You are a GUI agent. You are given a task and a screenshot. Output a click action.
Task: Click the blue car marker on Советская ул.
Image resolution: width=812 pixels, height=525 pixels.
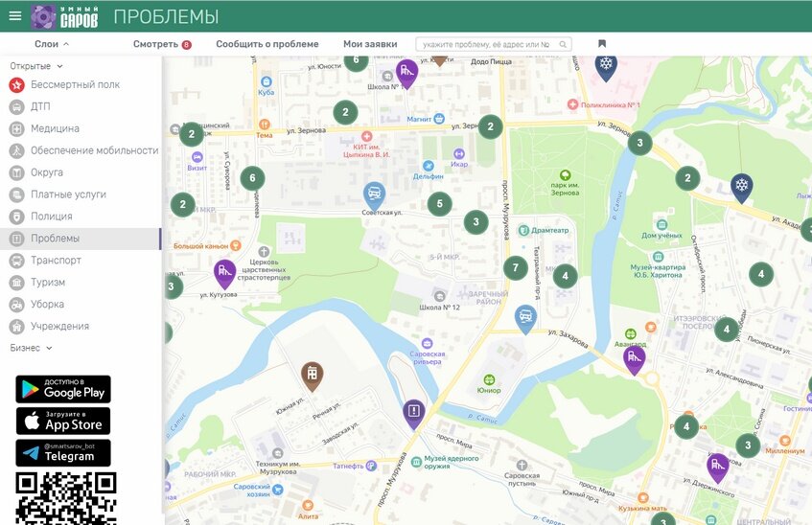(x=374, y=195)
